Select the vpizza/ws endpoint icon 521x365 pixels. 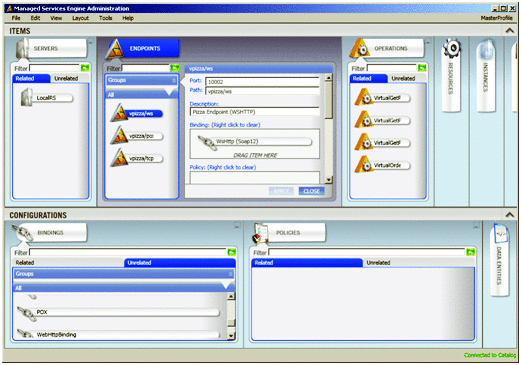point(119,113)
